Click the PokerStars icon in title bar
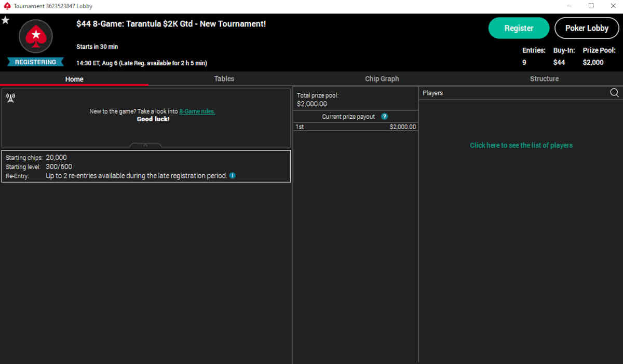The image size is (623, 364). pos(7,6)
